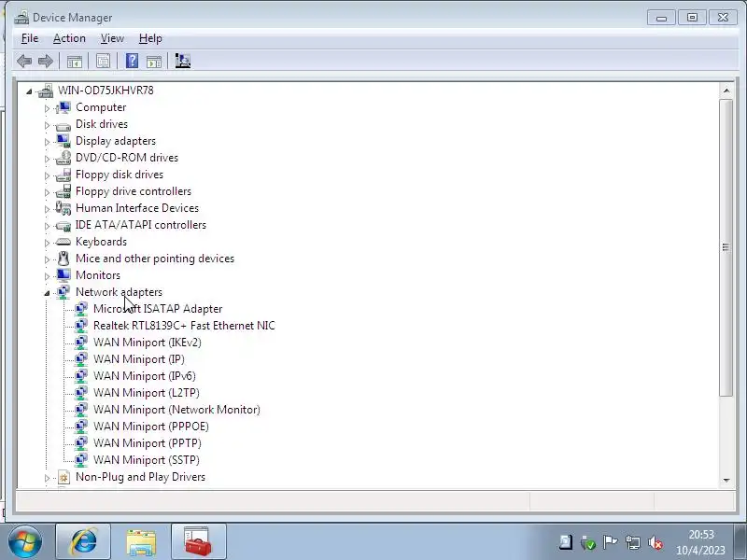Expand the DVD/CD-ROM drives node
This screenshot has width=747, height=560.
(x=47, y=159)
